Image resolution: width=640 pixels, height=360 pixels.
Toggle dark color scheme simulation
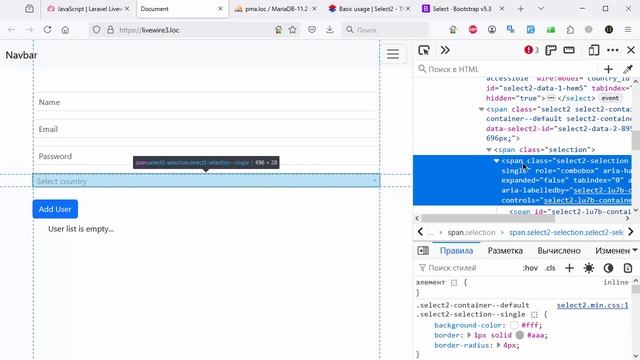[608, 268]
